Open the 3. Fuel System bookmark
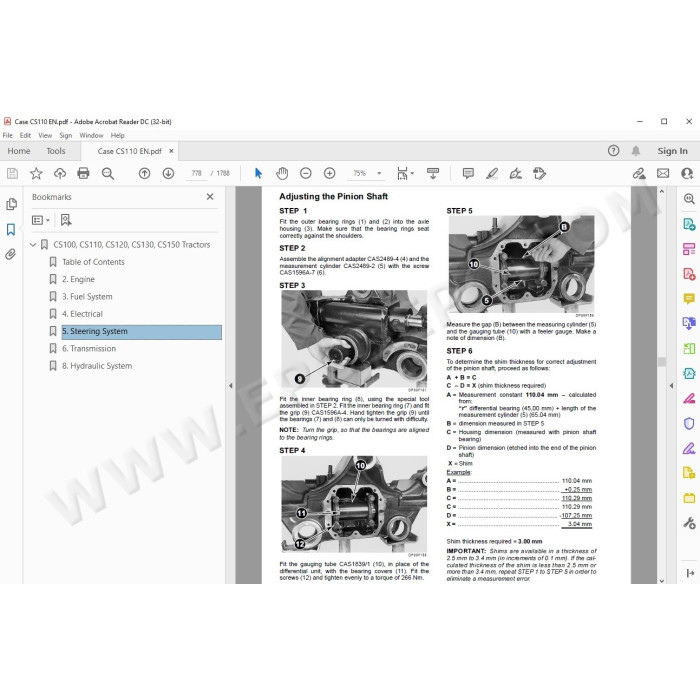700x700 pixels. click(87, 297)
